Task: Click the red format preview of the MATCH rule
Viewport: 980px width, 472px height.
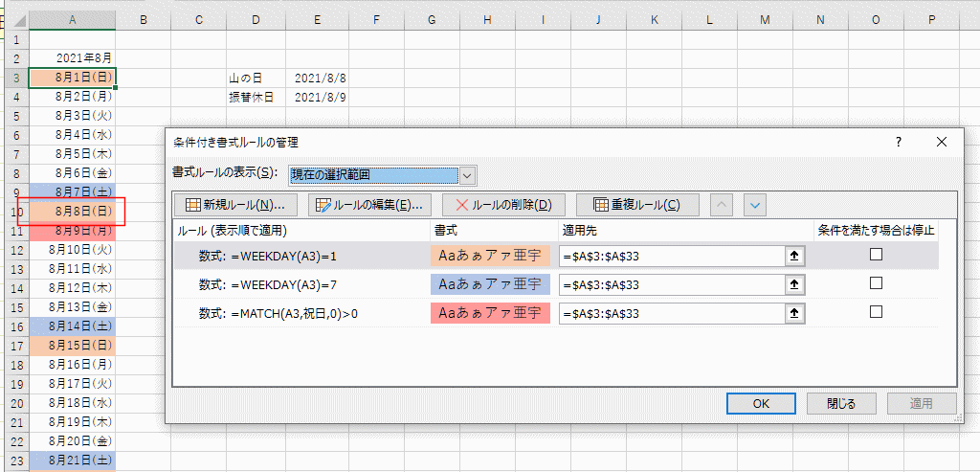Action: 490,313
